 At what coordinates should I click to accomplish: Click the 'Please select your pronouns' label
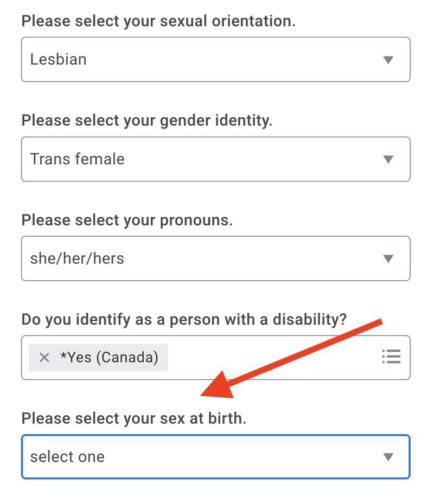click(x=127, y=220)
